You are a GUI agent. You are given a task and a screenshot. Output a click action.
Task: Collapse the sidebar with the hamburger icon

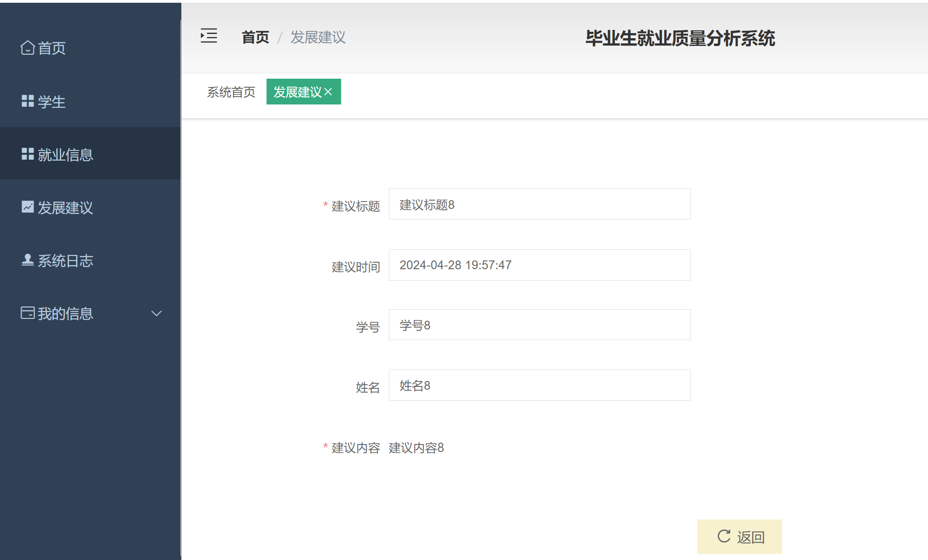point(209,36)
